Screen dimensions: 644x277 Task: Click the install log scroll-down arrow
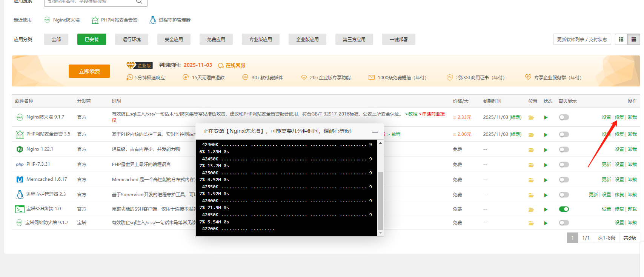pyautogui.click(x=380, y=233)
